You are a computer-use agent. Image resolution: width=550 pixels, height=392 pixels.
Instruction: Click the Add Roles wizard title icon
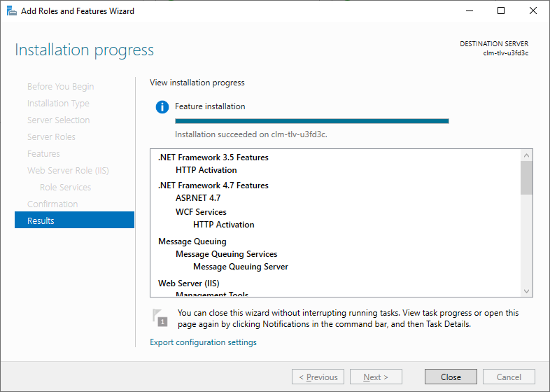click(x=12, y=11)
